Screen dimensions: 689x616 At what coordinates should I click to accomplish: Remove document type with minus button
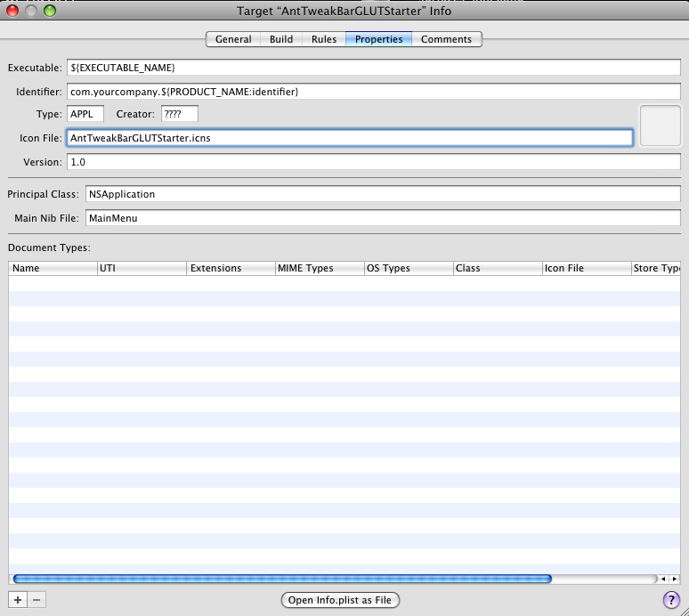point(36,600)
